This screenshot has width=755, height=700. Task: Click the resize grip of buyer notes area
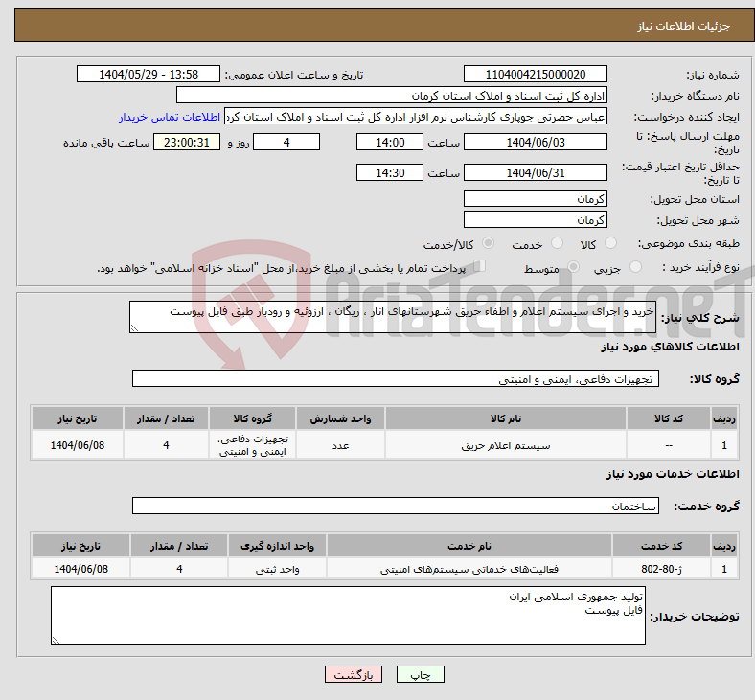(56, 641)
